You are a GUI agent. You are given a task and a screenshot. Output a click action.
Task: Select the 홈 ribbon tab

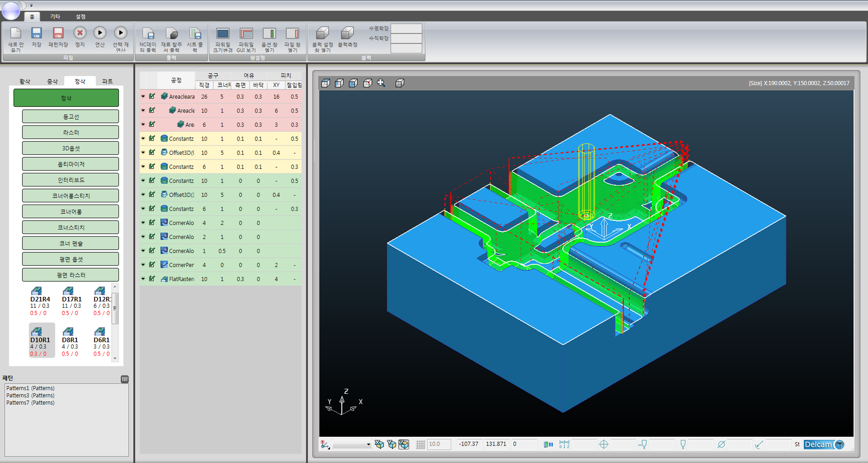(32, 16)
